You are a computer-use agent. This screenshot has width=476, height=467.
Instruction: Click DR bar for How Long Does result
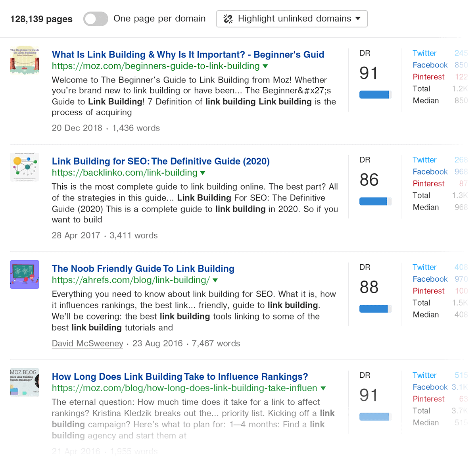(375, 417)
